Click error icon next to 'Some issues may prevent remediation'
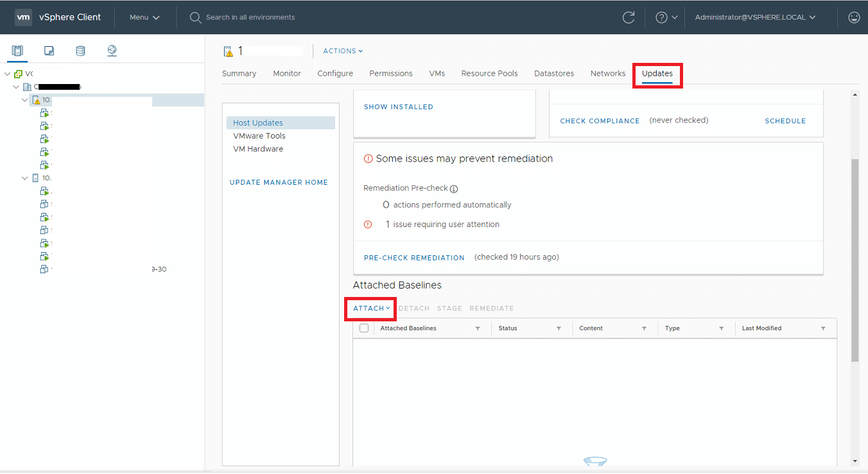 [368, 158]
